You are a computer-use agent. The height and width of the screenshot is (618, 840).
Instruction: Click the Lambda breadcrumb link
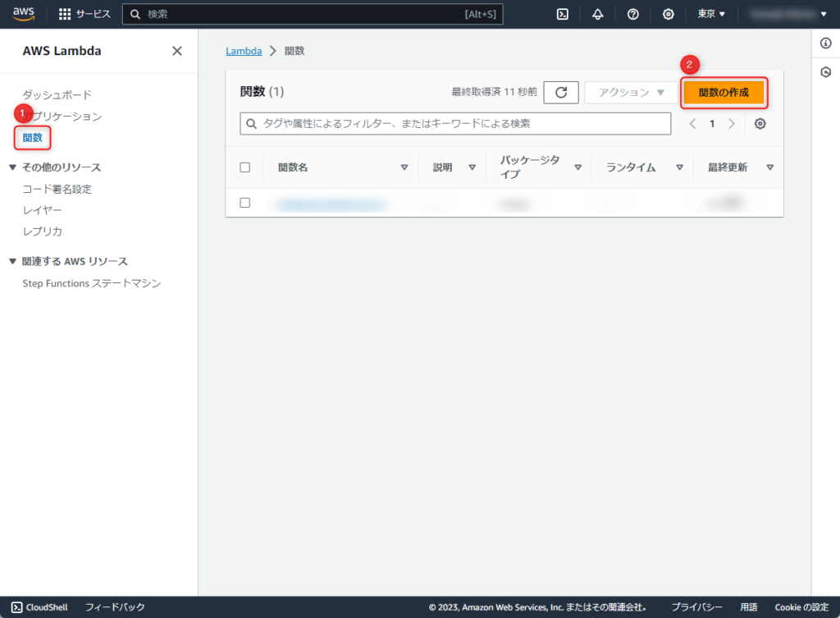[244, 51]
